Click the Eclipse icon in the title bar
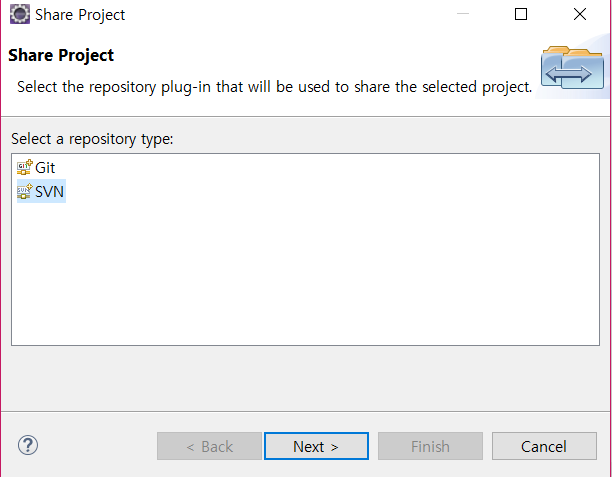 click(x=20, y=14)
